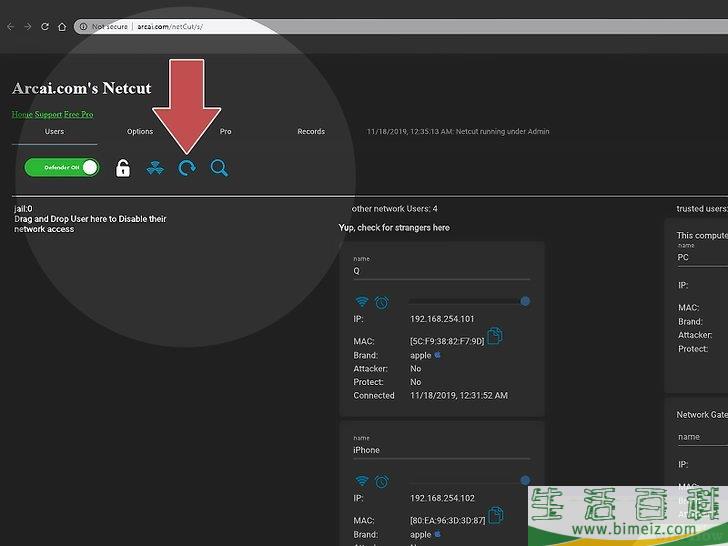This screenshot has width=728, height=546.
Task: Open the Support link
Action: pos(48,114)
